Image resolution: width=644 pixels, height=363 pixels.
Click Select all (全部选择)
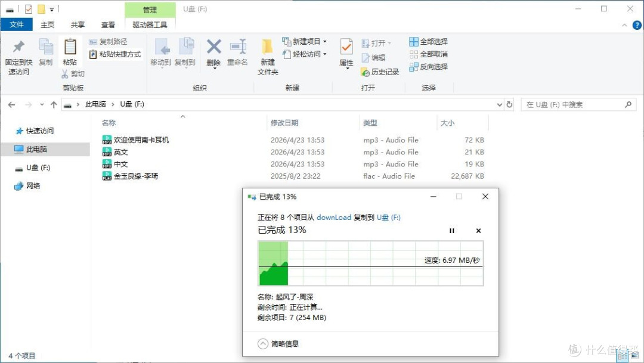point(428,42)
